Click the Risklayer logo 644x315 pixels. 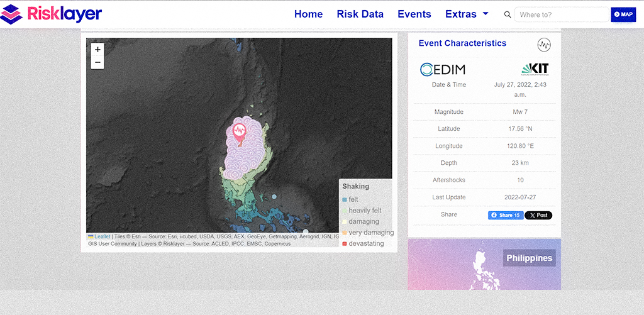[52, 14]
